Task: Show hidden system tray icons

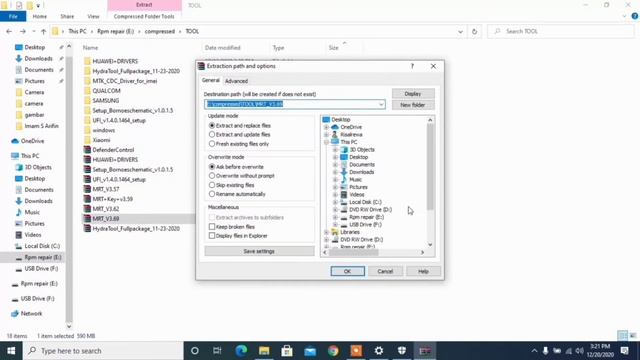Action: pyautogui.click(x=534, y=351)
